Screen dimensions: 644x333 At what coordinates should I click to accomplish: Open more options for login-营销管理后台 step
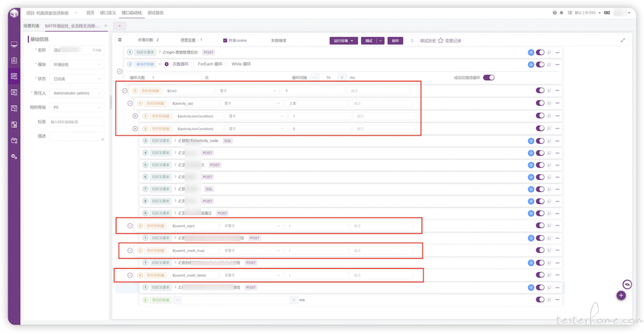pos(557,52)
